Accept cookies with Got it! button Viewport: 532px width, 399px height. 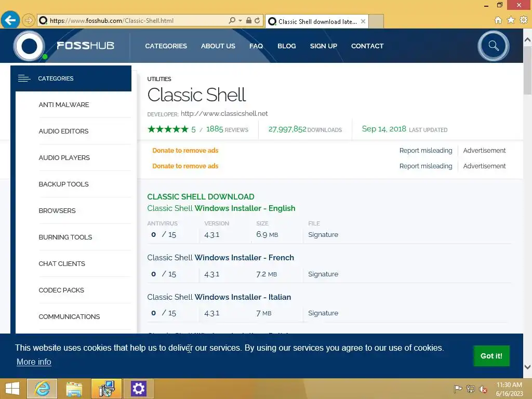pyautogui.click(x=491, y=355)
